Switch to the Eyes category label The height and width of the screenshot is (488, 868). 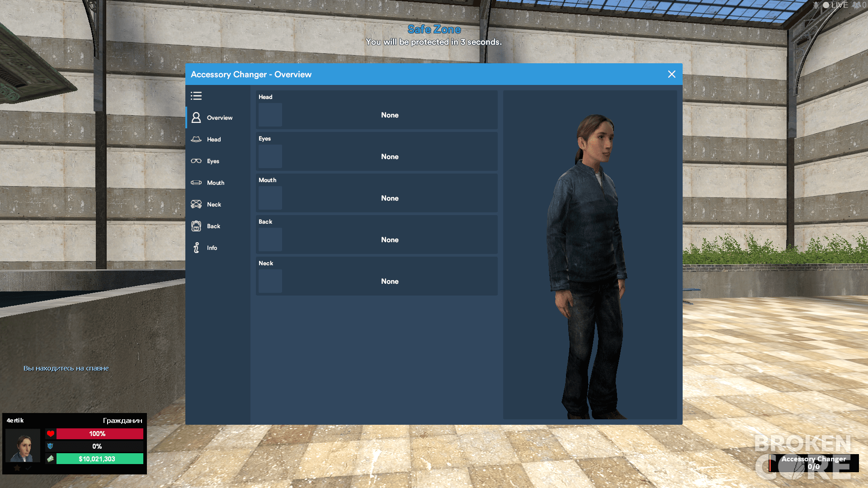click(x=213, y=161)
